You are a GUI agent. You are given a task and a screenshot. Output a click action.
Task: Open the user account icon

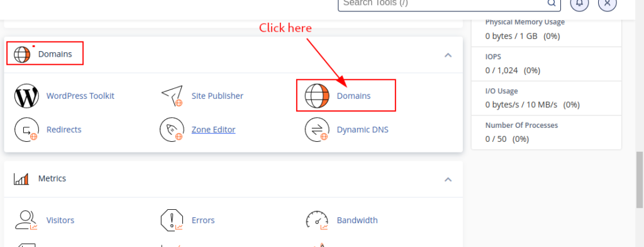click(608, 3)
